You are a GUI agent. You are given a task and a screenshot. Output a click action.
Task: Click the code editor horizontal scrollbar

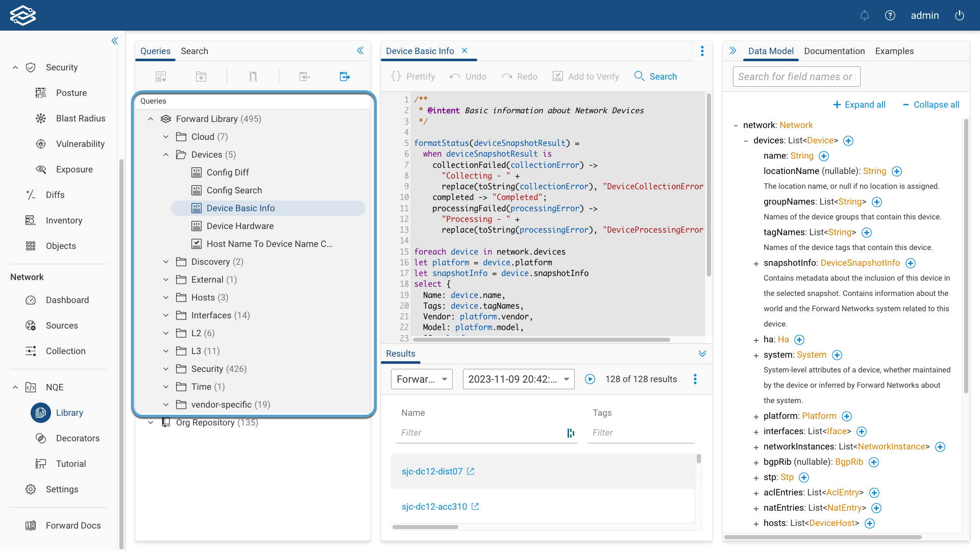click(x=541, y=340)
